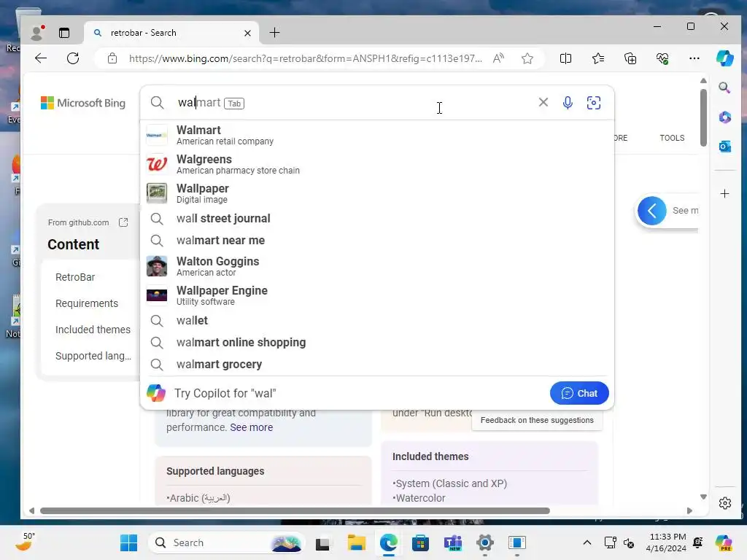Click the page vertical scrollbar thumb
The width and height of the screenshot is (747, 560).
click(x=703, y=117)
